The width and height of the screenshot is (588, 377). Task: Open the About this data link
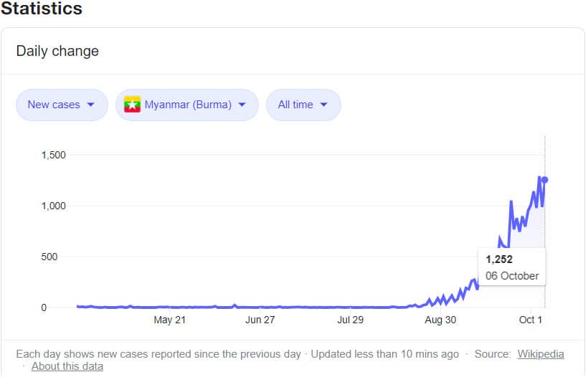(x=67, y=366)
